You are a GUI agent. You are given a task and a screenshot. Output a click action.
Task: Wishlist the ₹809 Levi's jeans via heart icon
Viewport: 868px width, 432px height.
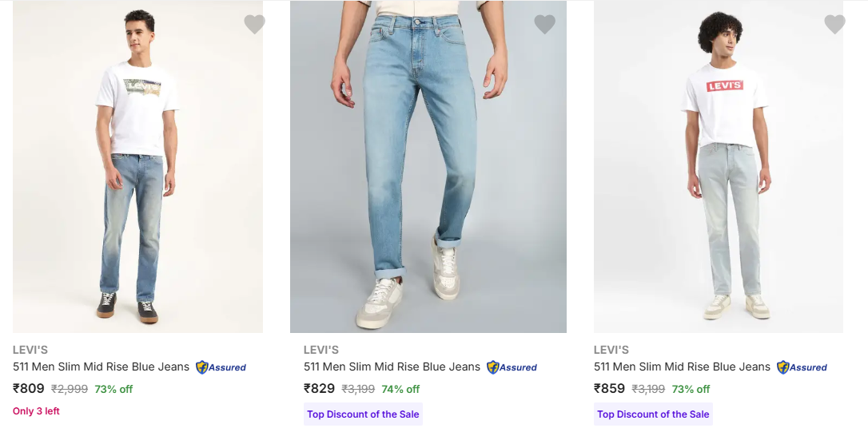[254, 25]
